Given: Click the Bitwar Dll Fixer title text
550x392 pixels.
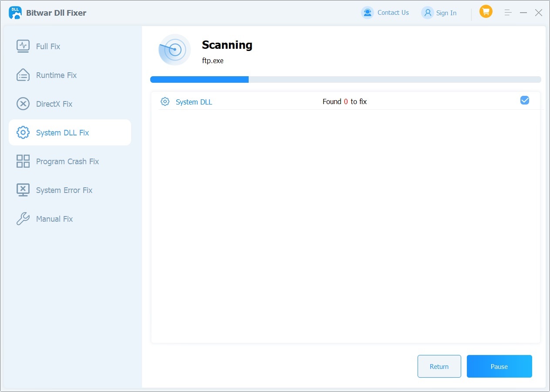Looking at the screenshot, I should [x=56, y=13].
